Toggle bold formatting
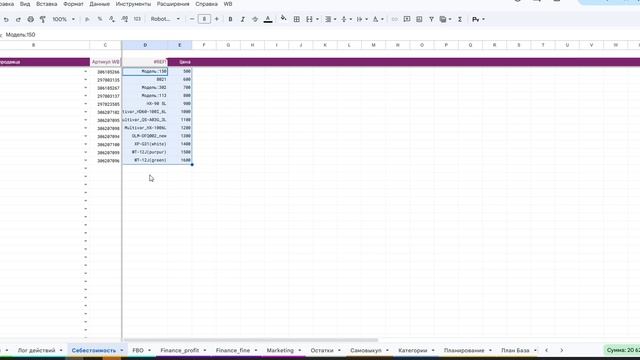The image size is (640, 360). (230, 19)
